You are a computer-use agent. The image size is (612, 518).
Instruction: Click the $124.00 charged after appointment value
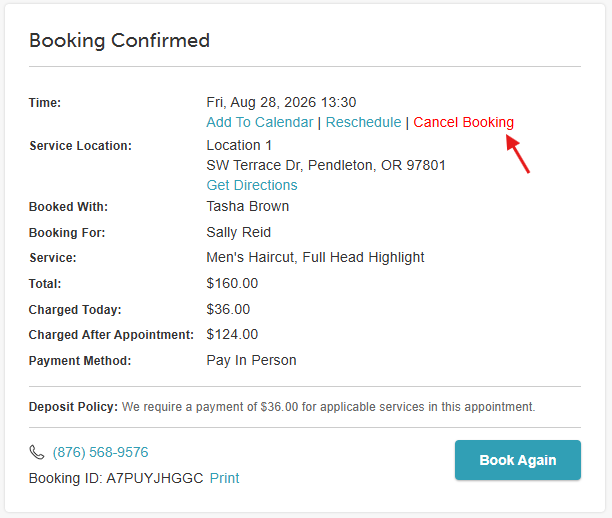pyautogui.click(x=232, y=335)
